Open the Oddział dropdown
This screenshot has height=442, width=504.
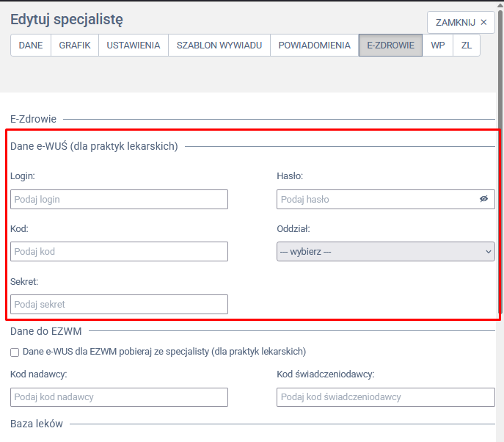(x=385, y=252)
